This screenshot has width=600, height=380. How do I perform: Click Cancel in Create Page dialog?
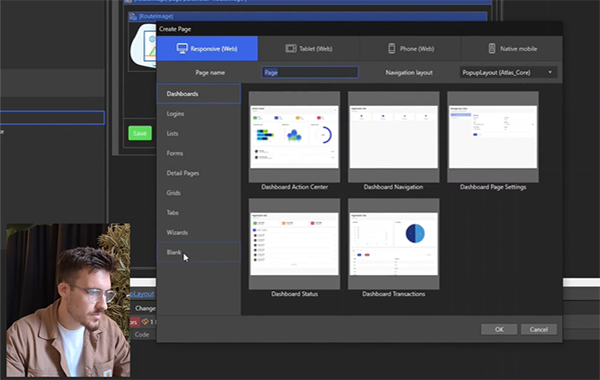click(x=538, y=329)
